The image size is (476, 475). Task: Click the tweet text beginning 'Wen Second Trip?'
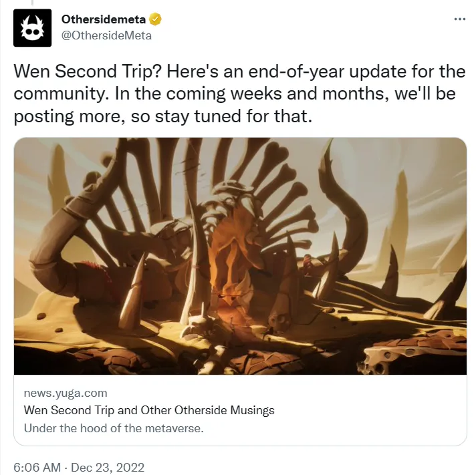(x=239, y=94)
